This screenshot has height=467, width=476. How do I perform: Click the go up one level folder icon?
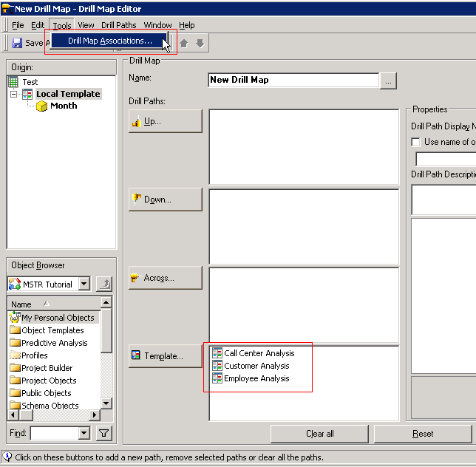coord(104,284)
